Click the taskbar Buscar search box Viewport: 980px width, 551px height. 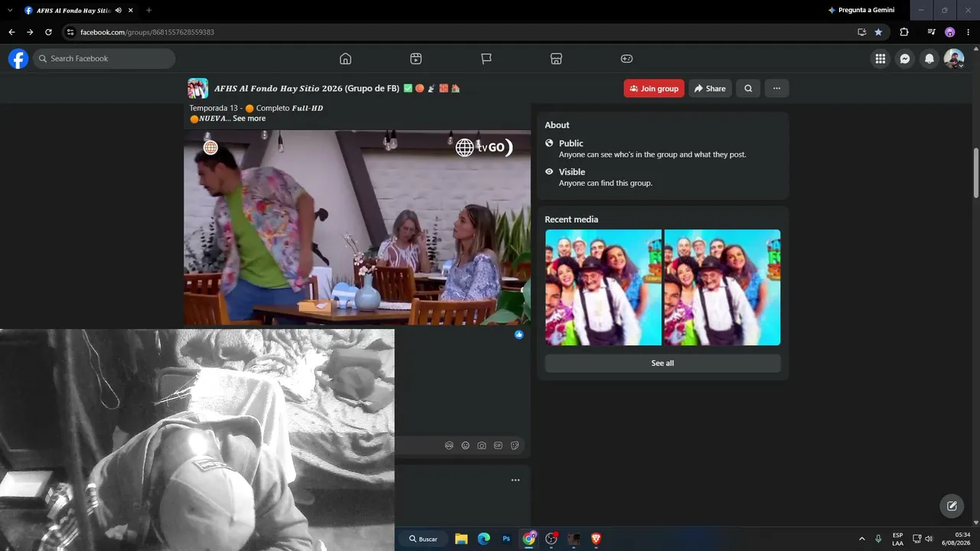pos(423,539)
